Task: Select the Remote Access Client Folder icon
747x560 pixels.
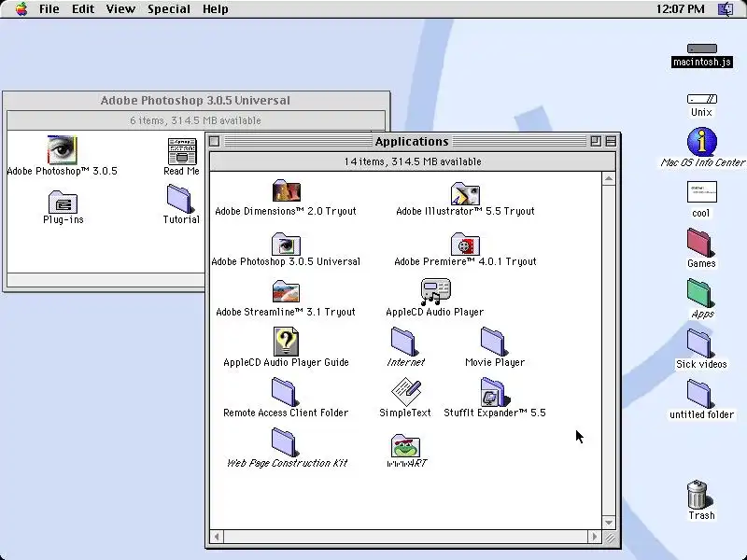Action: (x=286, y=392)
